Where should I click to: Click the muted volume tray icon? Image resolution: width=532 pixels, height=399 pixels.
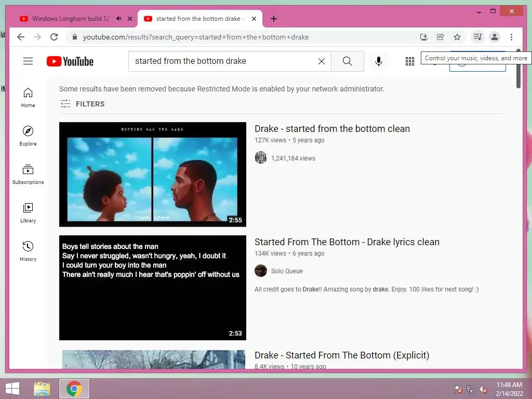click(x=483, y=389)
